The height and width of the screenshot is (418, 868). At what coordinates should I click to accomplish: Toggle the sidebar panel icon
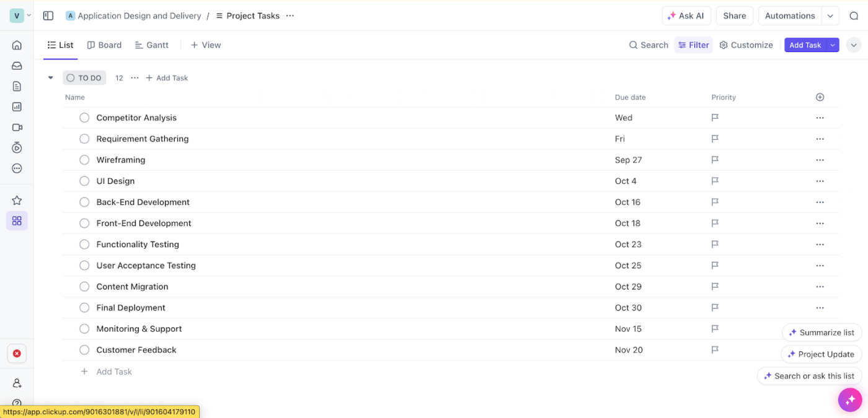[x=48, y=15]
